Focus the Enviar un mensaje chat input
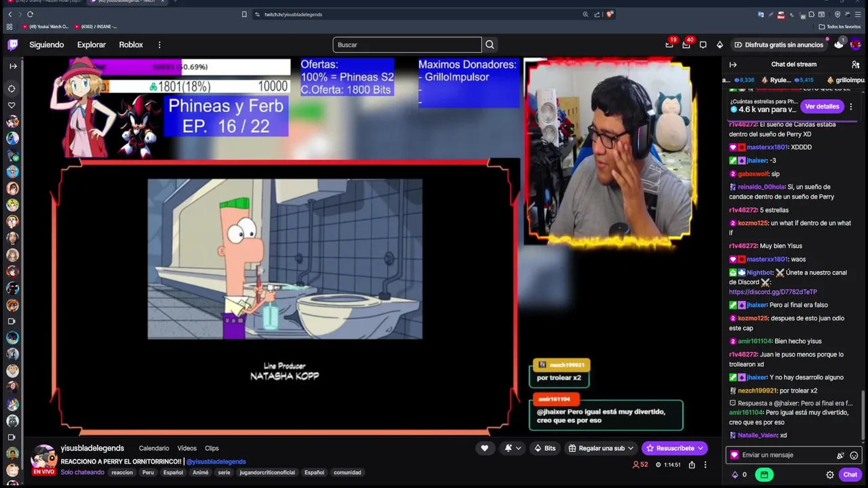 pos(787,455)
